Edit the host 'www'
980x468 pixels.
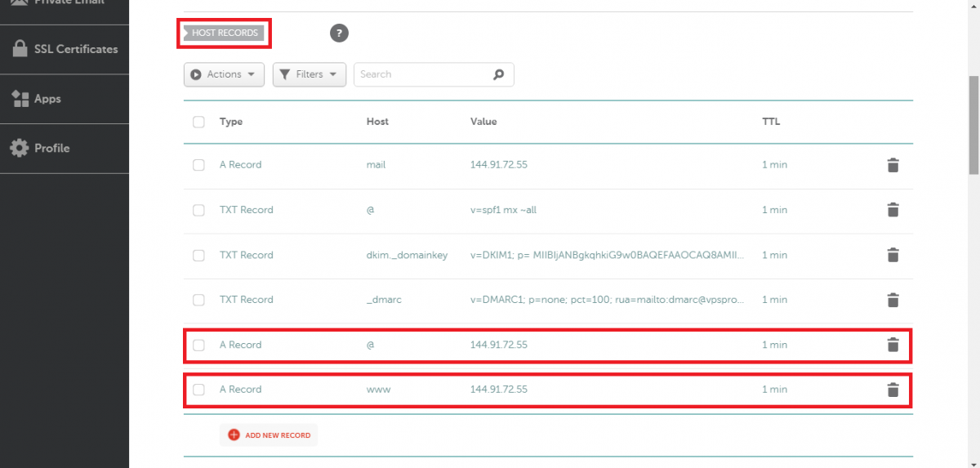click(378, 390)
